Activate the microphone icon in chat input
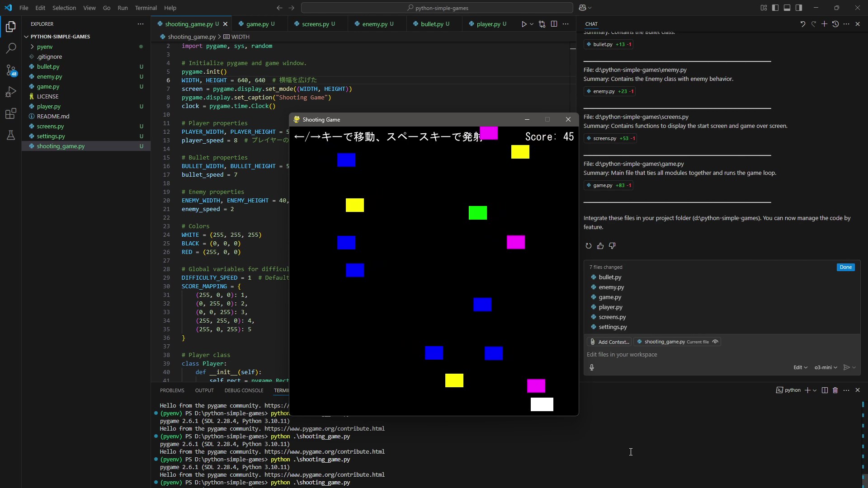 coord(592,367)
